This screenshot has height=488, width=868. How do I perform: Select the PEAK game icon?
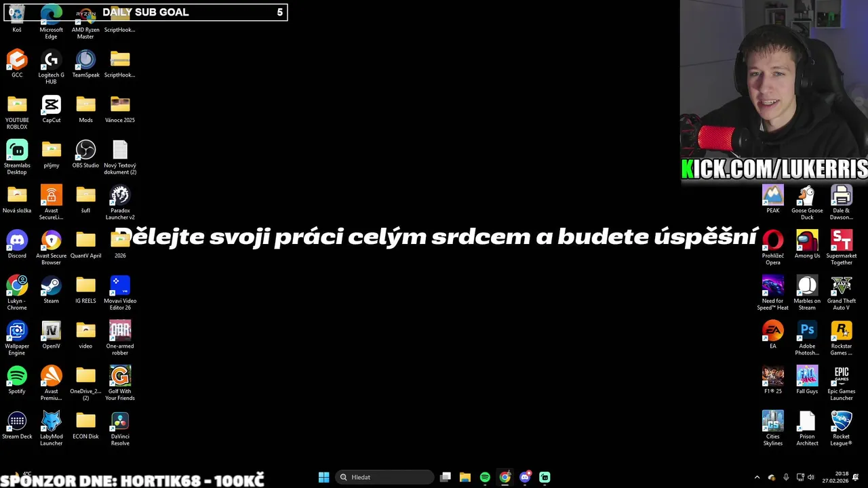coord(772,200)
